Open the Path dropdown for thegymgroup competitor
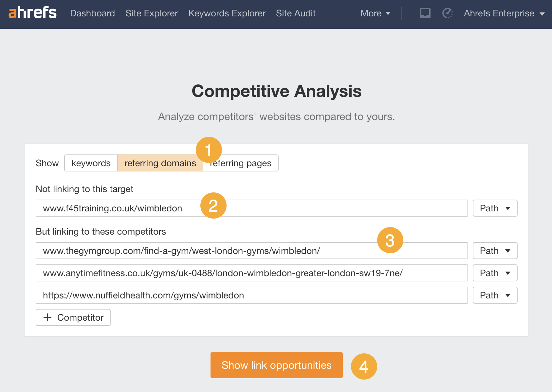 (x=495, y=251)
